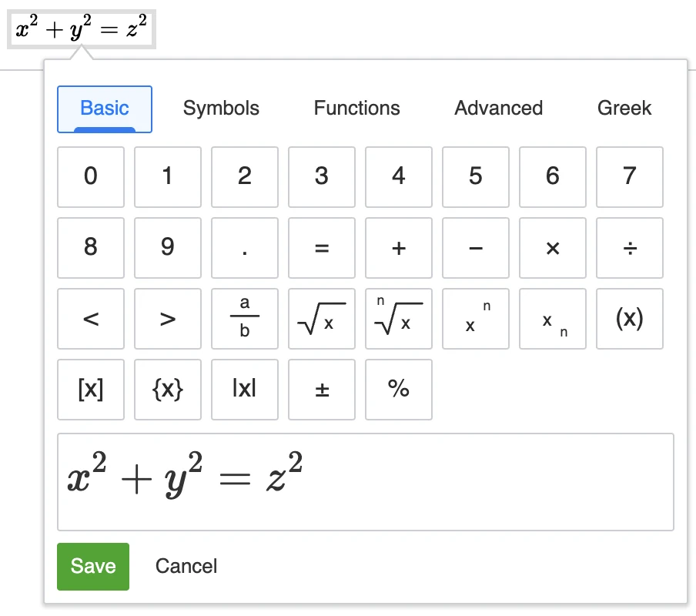The image size is (696, 616).
Task: Click the number 6 key
Action: 553,177
